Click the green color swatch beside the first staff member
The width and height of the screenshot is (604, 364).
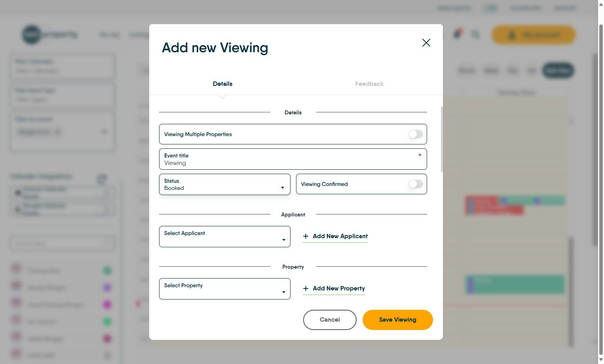[107, 270]
